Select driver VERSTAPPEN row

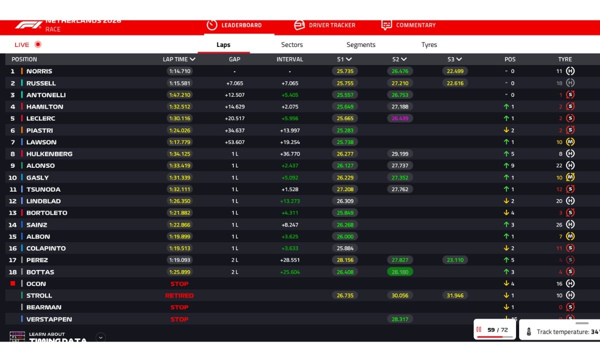(302, 319)
